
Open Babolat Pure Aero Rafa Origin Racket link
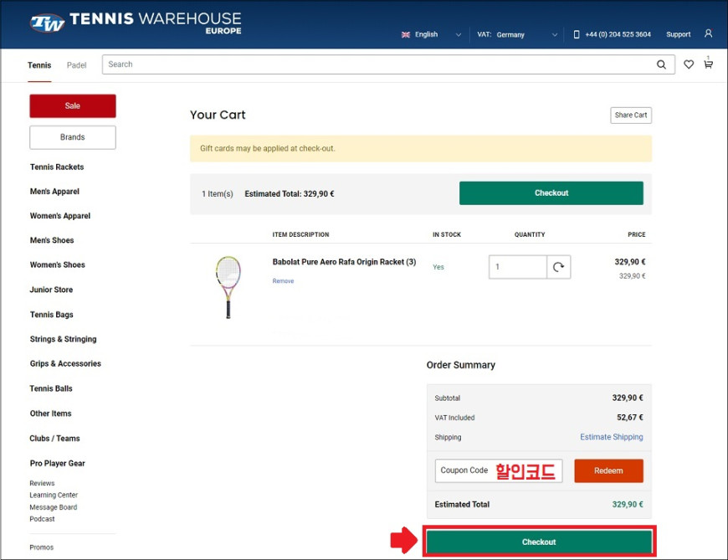[344, 262]
